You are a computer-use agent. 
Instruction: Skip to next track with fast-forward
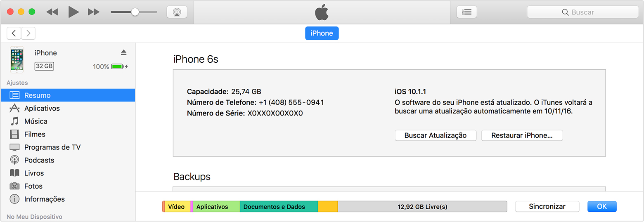[x=94, y=12]
